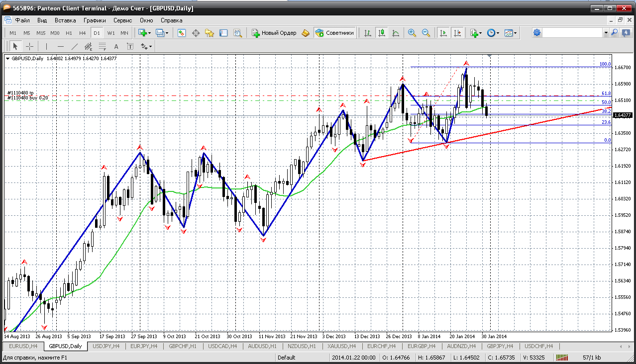
Task: Select the Crosshair cursor tool
Action: point(30,46)
